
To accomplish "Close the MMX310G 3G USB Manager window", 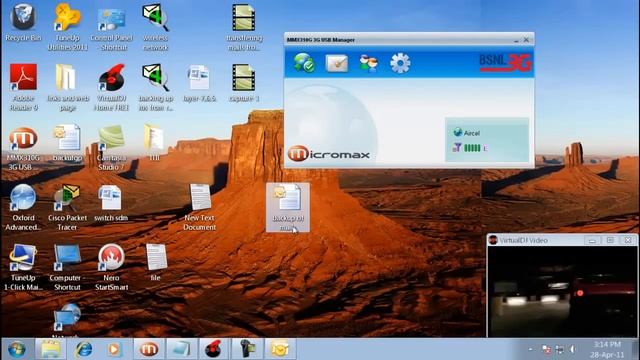I will tap(526, 40).
